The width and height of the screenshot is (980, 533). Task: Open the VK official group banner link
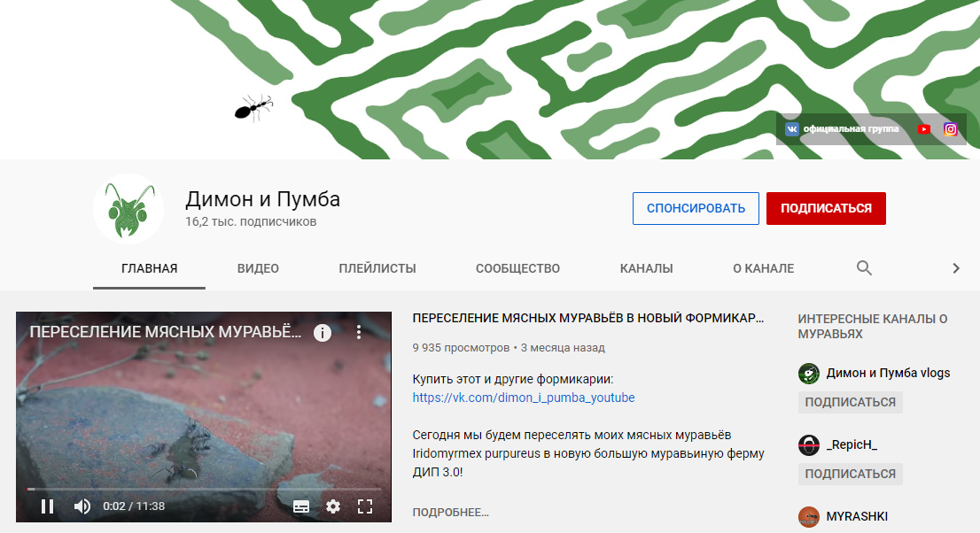tap(842, 129)
